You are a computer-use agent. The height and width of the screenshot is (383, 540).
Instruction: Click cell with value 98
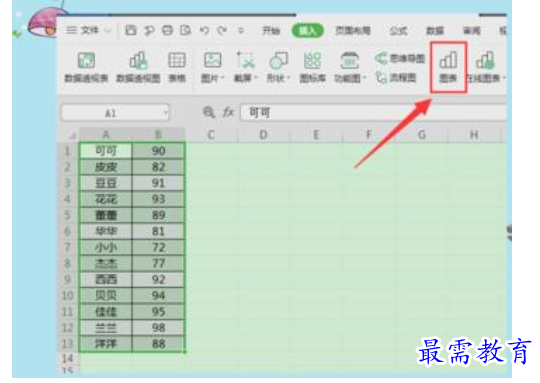(158, 328)
